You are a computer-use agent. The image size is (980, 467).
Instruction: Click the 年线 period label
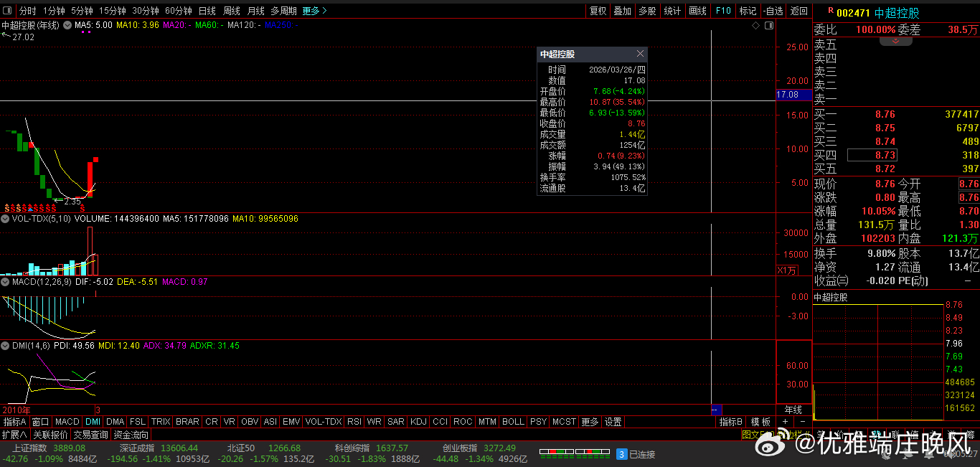coord(793,410)
